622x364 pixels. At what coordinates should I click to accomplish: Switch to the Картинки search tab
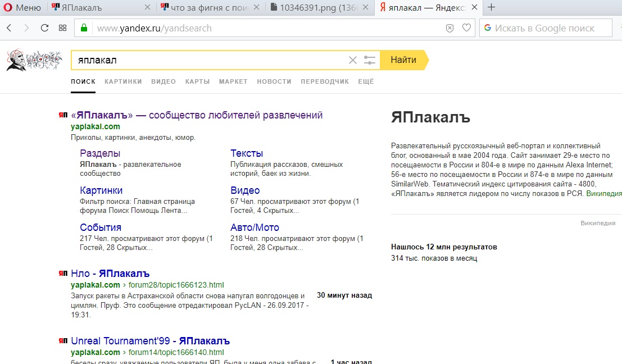[123, 81]
